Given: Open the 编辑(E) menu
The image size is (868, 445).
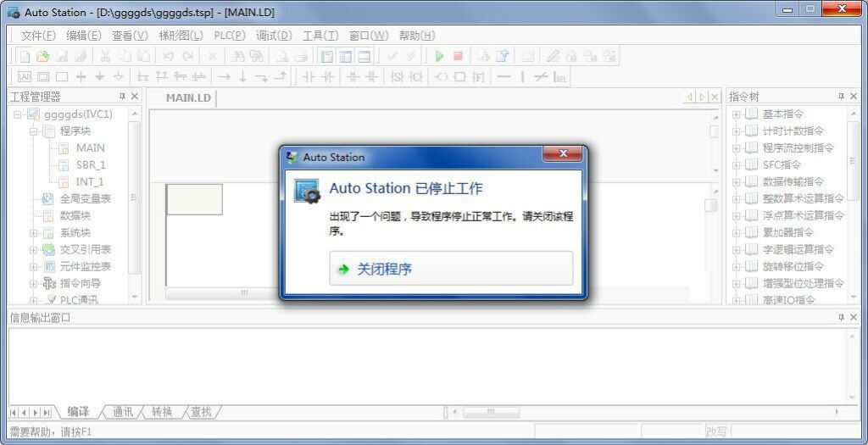Looking at the screenshot, I should pyautogui.click(x=84, y=36).
